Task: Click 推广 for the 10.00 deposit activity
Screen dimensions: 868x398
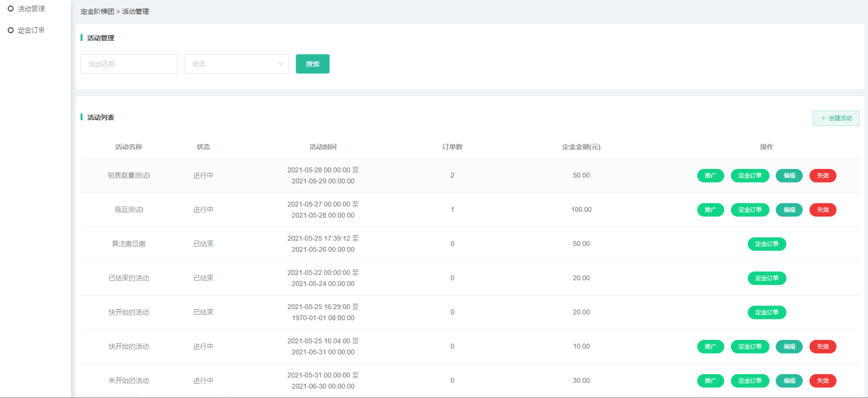Action: 710,347
